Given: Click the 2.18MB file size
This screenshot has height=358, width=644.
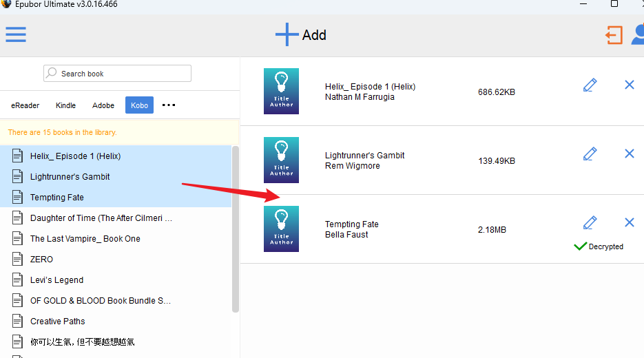Looking at the screenshot, I should click(x=492, y=230).
